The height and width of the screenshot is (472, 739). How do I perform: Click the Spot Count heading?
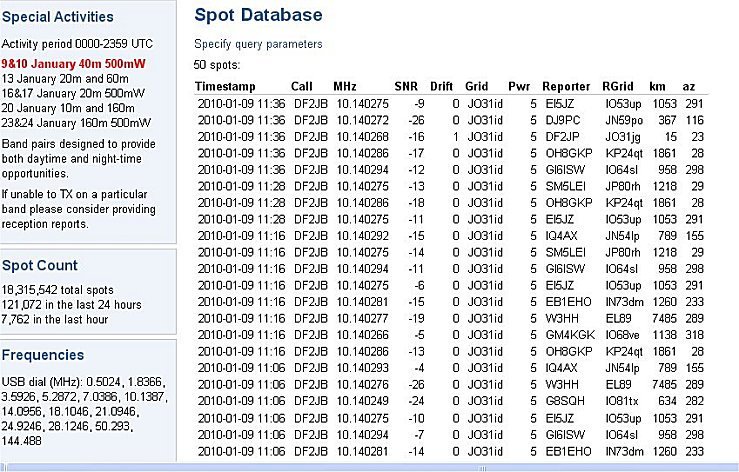coord(40,265)
